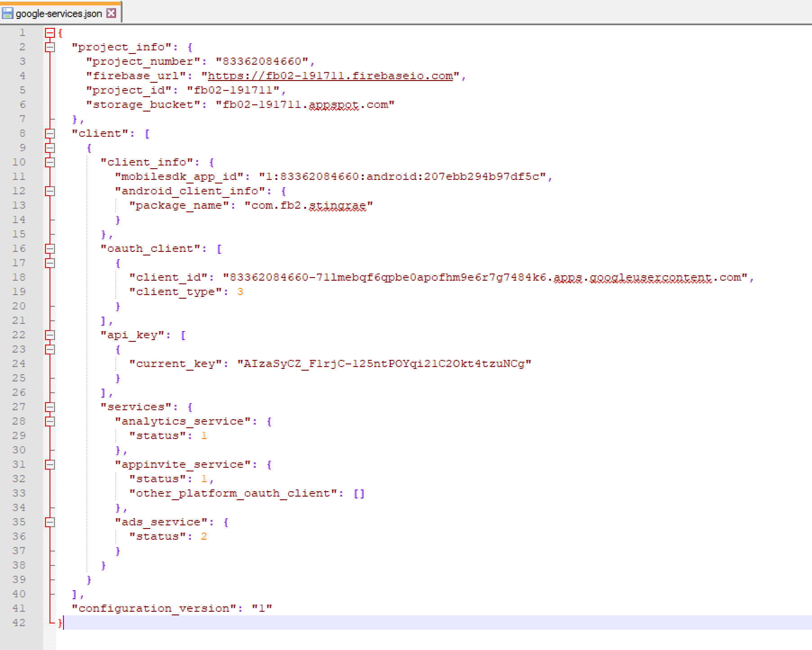This screenshot has width=812, height=650.
Task: Click the ads_service status value 2
Action: click(204, 537)
